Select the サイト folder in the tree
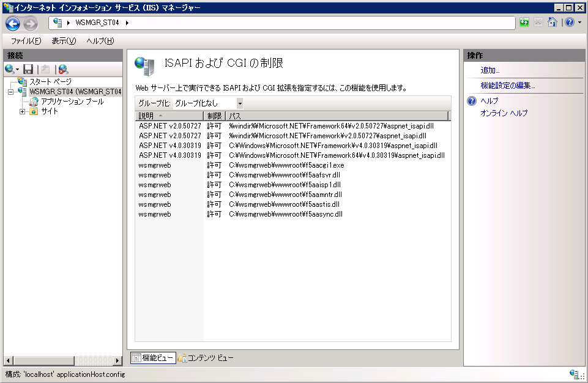 click(49, 111)
